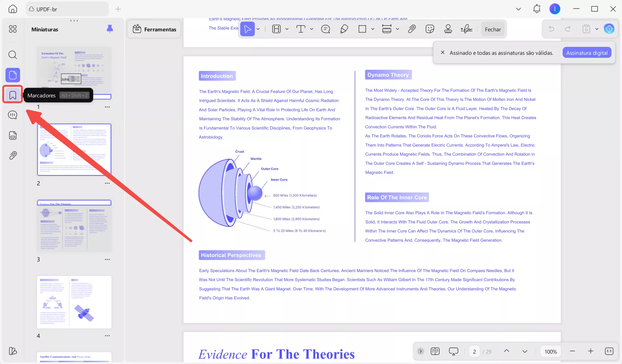The height and width of the screenshot is (364, 622).
Task: Expand the rectangle shape tool dropdown
Action: 373,29
